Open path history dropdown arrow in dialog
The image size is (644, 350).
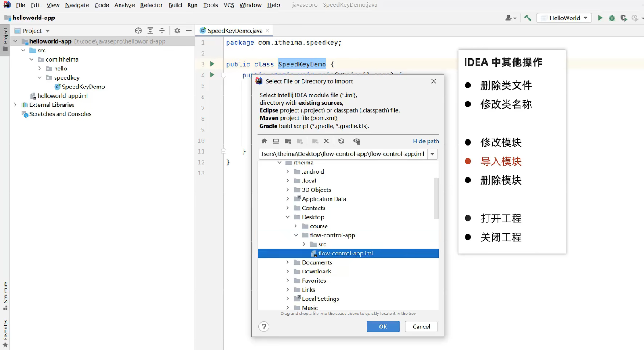(433, 154)
